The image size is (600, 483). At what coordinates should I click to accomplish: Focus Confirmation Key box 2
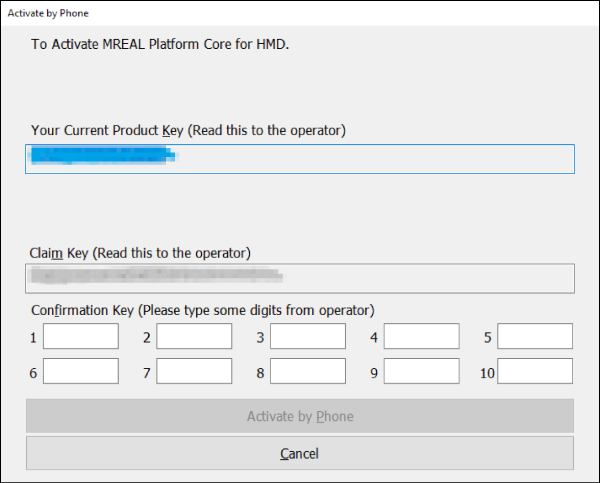coord(194,336)
